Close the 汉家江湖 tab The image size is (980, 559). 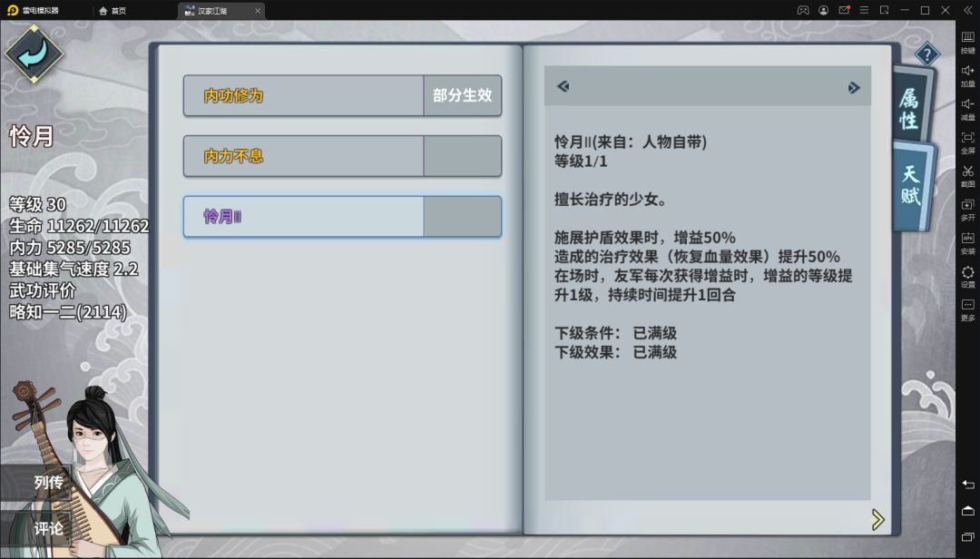pyautogui.click(x=258, y=11)
